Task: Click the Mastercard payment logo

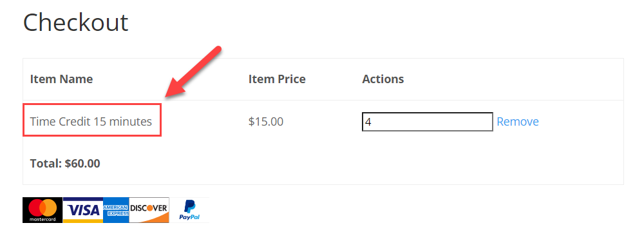Action: [x=43, y=210]
